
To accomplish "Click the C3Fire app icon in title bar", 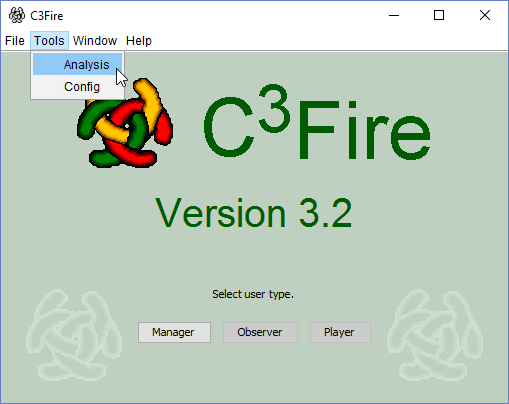I will (17, 15).
